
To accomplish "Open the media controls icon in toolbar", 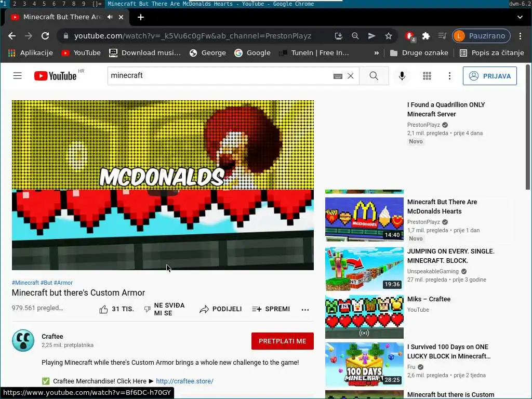I will tap(442, 36).
